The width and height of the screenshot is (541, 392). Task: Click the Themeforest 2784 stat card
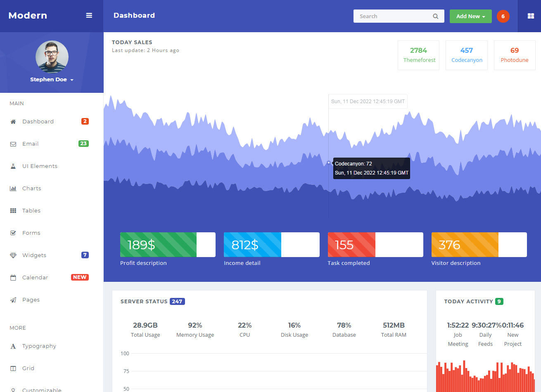tap(418, 55)
